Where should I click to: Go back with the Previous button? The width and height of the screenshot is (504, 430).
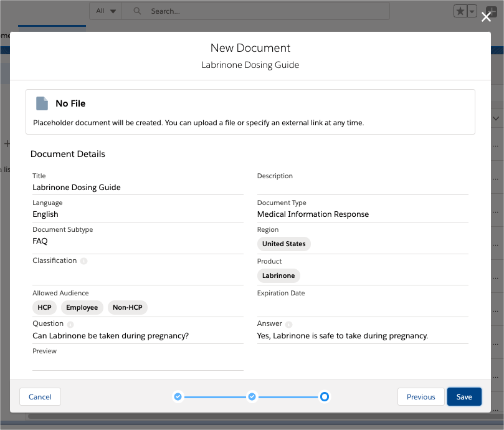tap(421, 397)
